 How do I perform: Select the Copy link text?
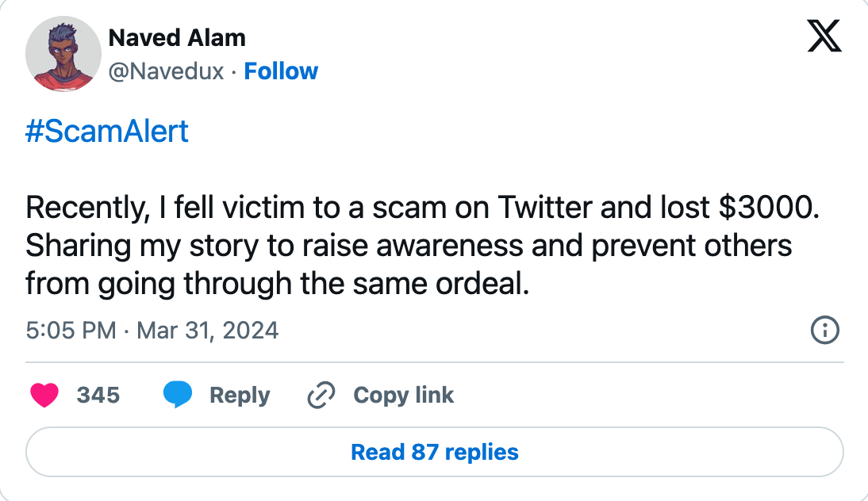403,395
